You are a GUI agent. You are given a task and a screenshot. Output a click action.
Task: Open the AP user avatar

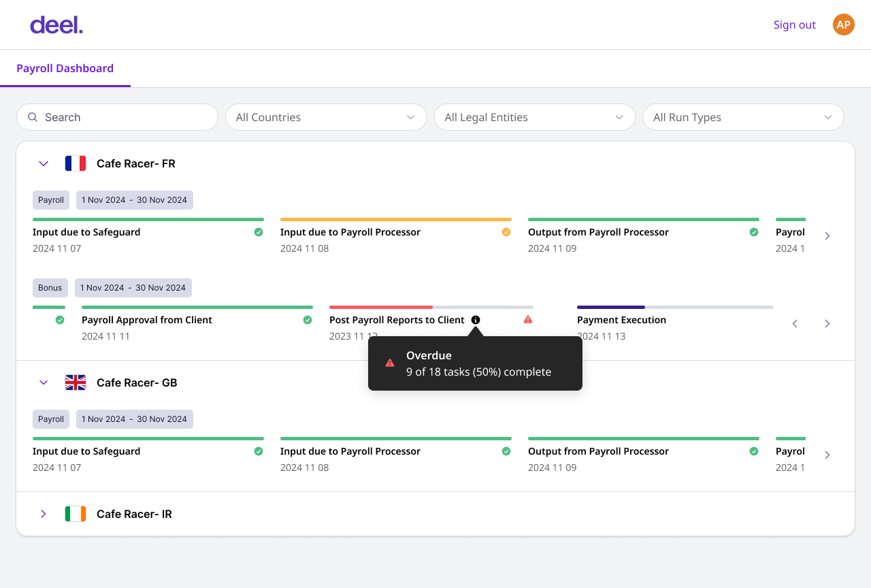point(844,24)
